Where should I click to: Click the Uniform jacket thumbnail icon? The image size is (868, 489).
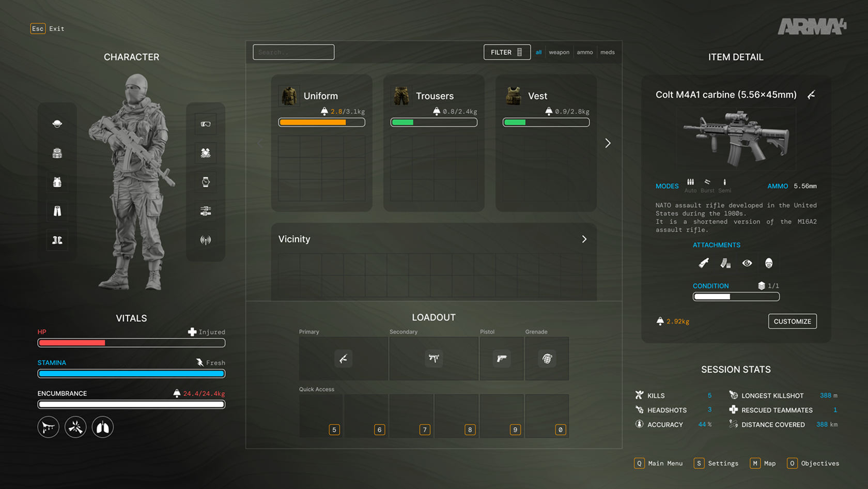pyautogui.click(x=289, y=96)
